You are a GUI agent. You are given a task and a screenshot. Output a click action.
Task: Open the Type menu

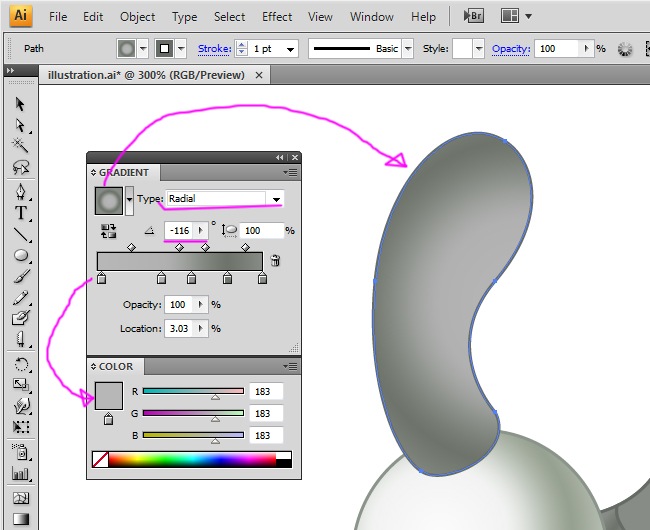(x=184, y=17)
